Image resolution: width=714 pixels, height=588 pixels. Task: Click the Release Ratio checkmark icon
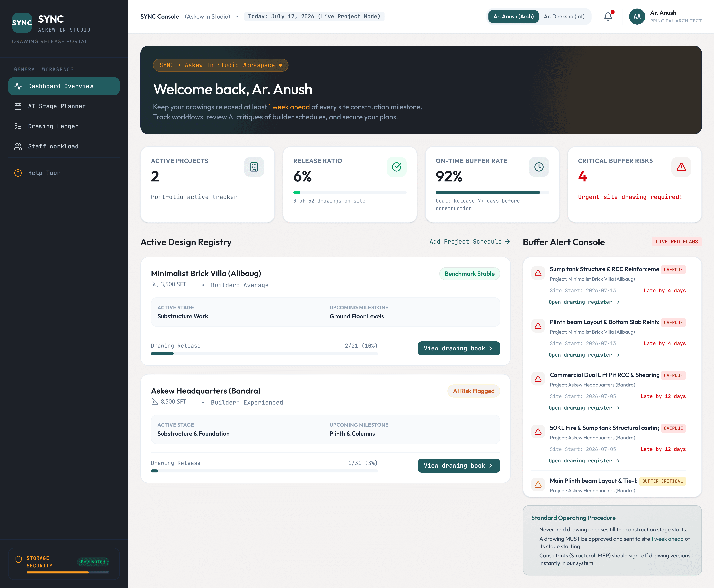[397, 167]
